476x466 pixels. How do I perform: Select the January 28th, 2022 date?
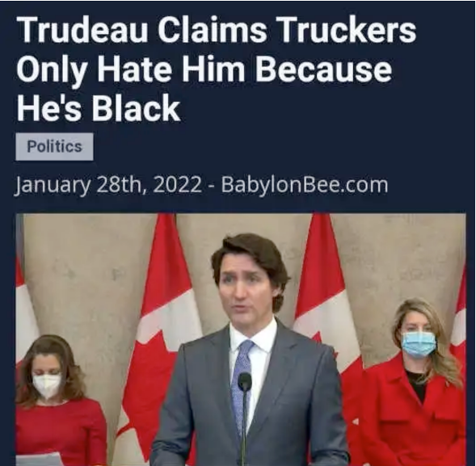(x=108, y=185)
